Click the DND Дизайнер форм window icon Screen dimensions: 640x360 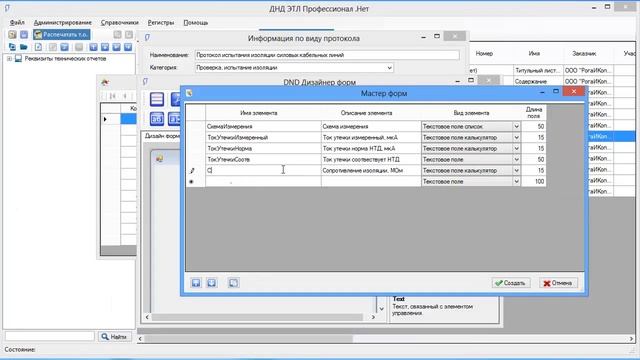tap(145, 82)
